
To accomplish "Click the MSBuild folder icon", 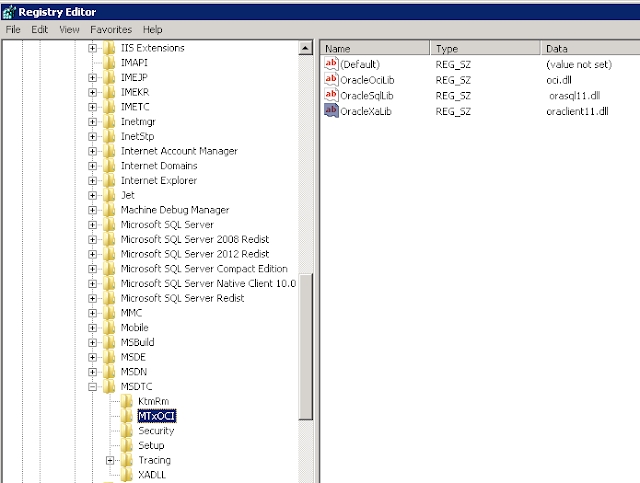I will click(109, 342).
